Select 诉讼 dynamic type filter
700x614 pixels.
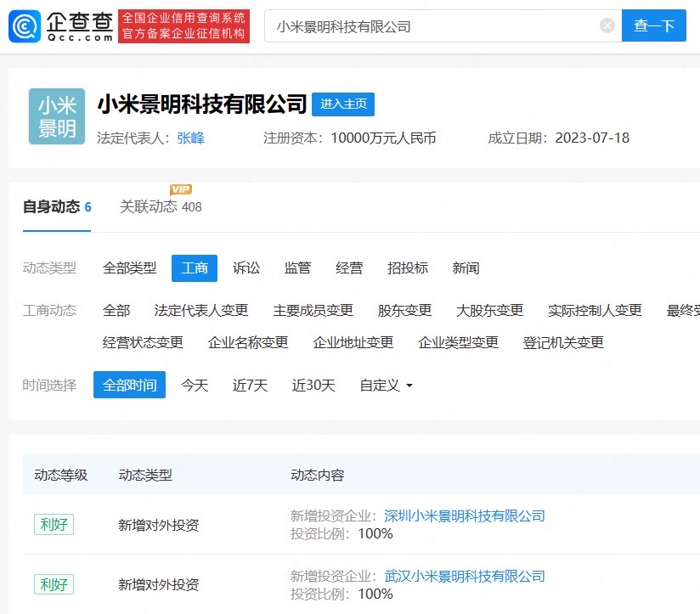point(246,268)
